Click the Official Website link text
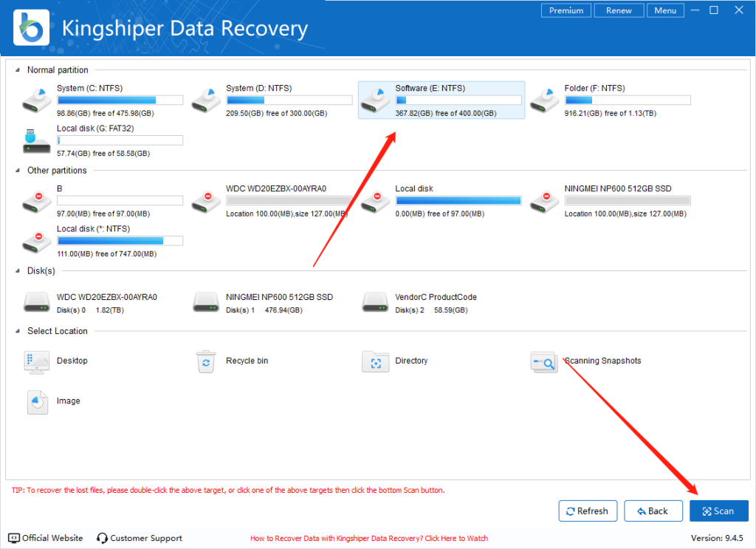The width and height of the screenshot is (756, 549). coord(52,538)
